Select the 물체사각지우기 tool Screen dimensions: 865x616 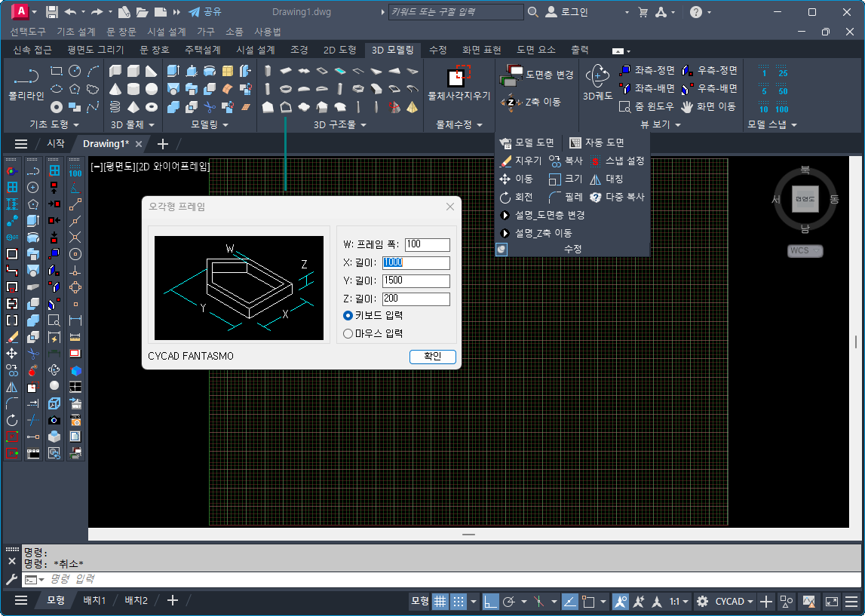pos(459,78)
